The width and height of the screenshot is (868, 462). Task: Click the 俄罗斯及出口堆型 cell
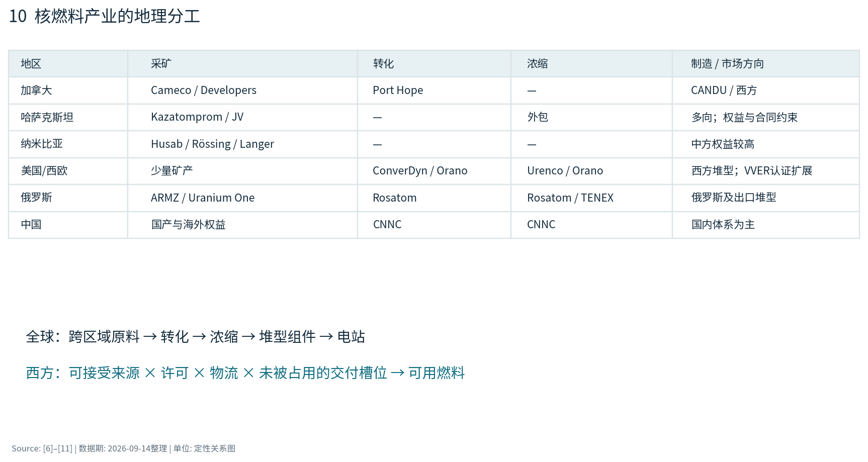click(766, 198)
